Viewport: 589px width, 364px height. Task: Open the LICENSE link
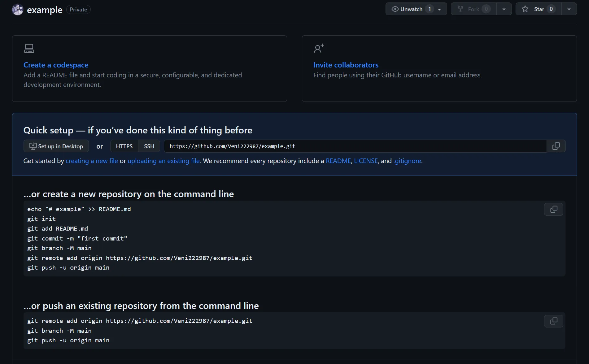[x=366, y=161]
